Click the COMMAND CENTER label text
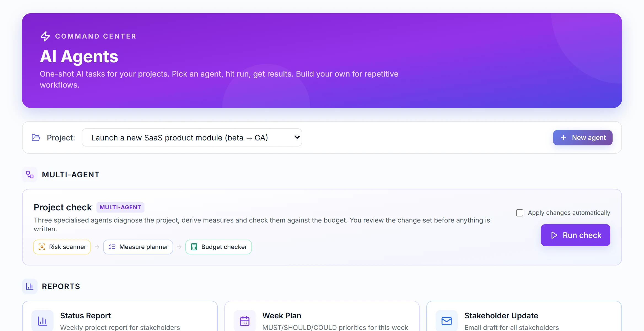The image size is (644, 331). coord(96,36)
